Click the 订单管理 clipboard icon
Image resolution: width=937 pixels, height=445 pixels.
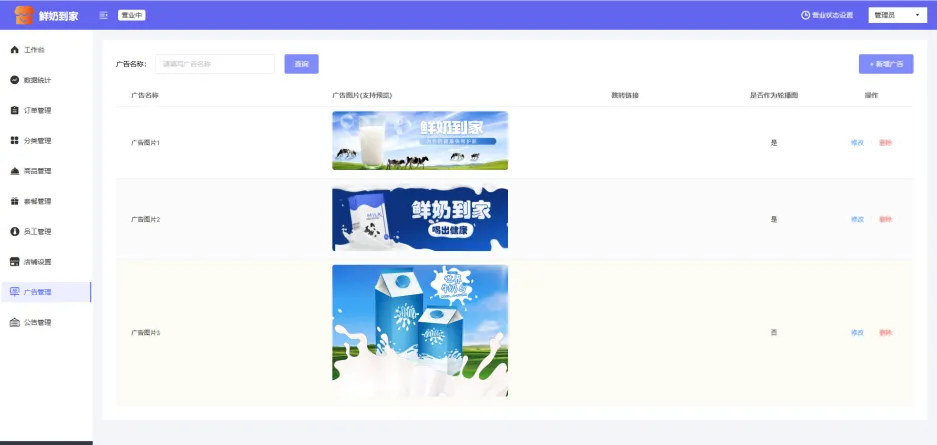click(x=14, y=110)
